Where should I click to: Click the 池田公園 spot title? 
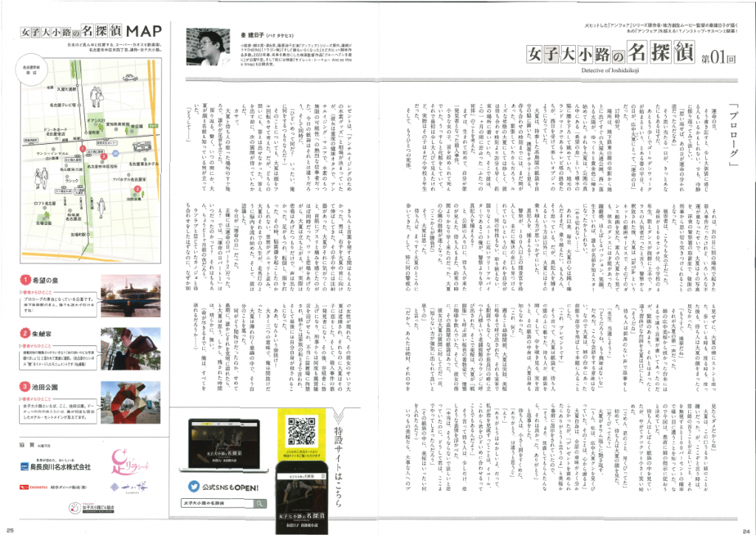[45, 387]
